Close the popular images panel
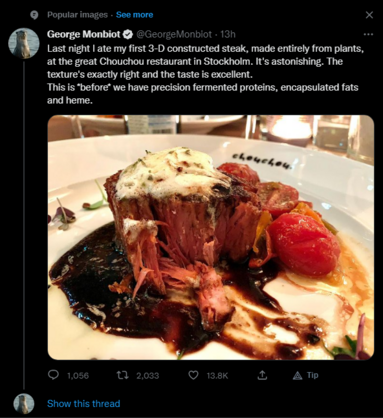 coord(369,15)
